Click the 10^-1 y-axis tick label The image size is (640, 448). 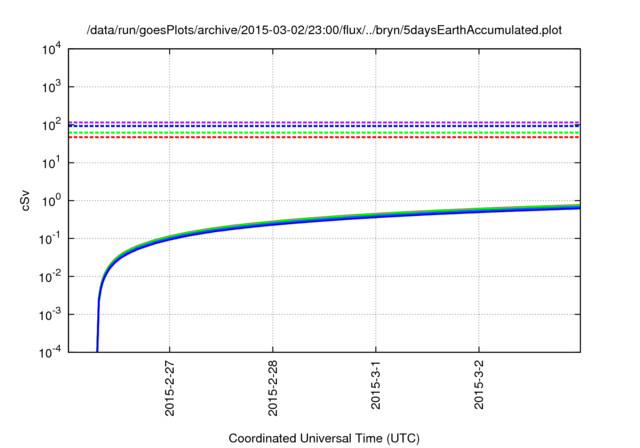click(50, 239)
